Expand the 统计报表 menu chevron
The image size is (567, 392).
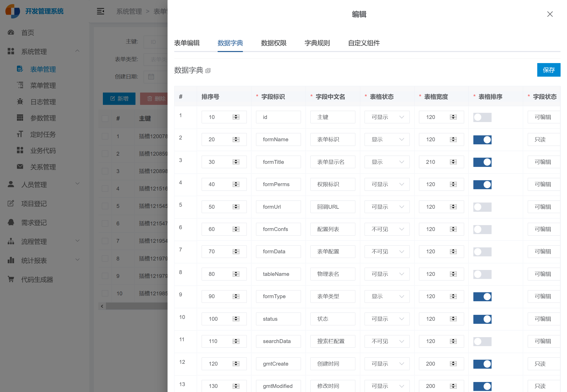pyautogui.click(x=77, y=259)
